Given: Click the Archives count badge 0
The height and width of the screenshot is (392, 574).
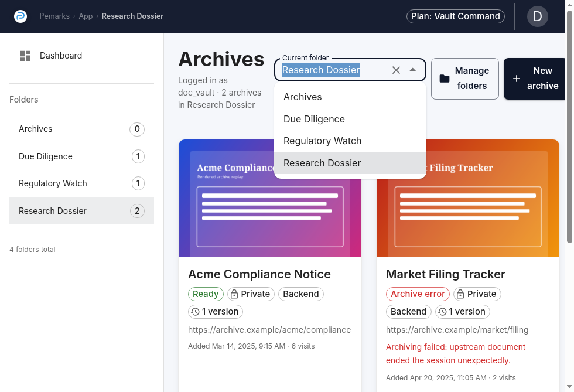Looking at the screenshot, I should [137, 129].
